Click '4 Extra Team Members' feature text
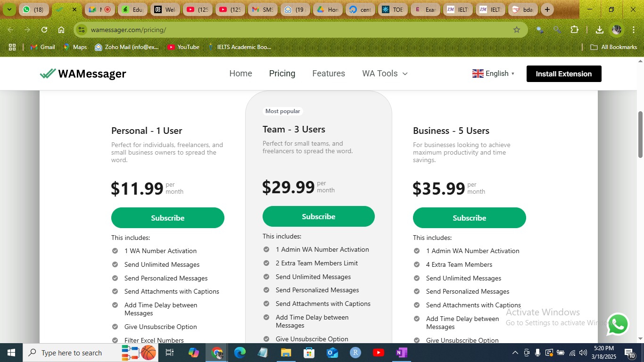The width and height of the screenshot is (644, 362). point(459,264)
